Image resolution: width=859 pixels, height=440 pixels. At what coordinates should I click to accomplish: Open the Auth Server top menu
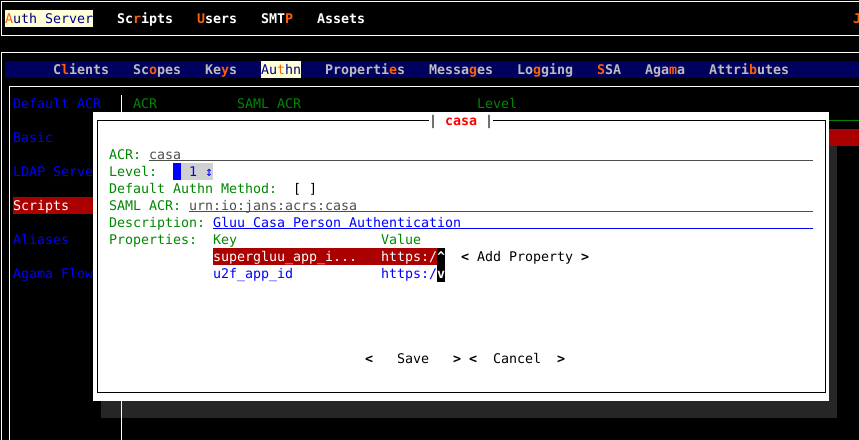click(49, 18)
